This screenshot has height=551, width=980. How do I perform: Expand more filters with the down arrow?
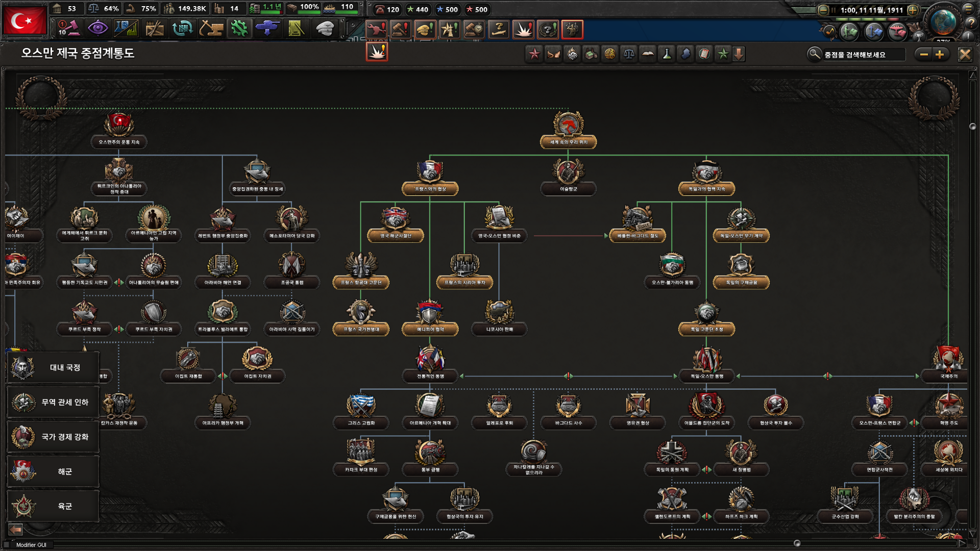pos(739,54)
